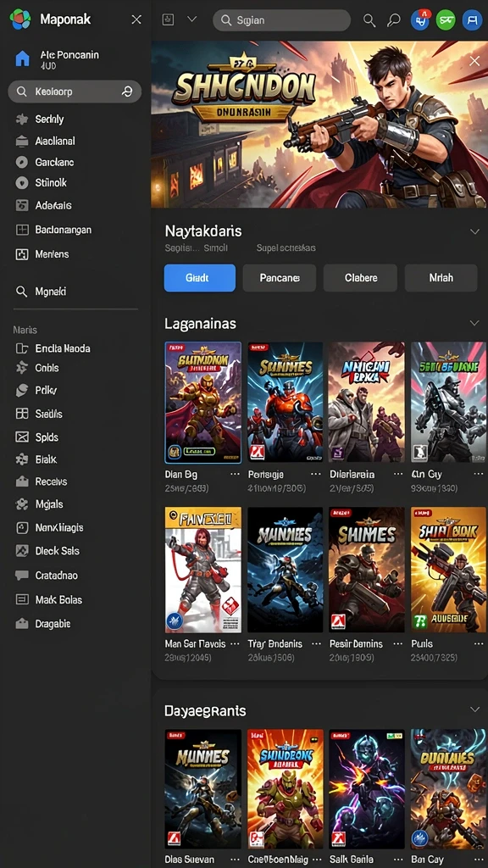The image size is (488, 868).
Task: Click the icon inside the Kealoorp search box
Action: [x=127, y=92]
